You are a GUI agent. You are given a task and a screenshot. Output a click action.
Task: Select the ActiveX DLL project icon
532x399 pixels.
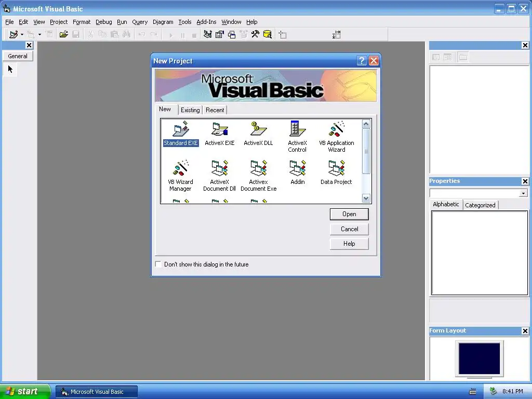[258, 134]
